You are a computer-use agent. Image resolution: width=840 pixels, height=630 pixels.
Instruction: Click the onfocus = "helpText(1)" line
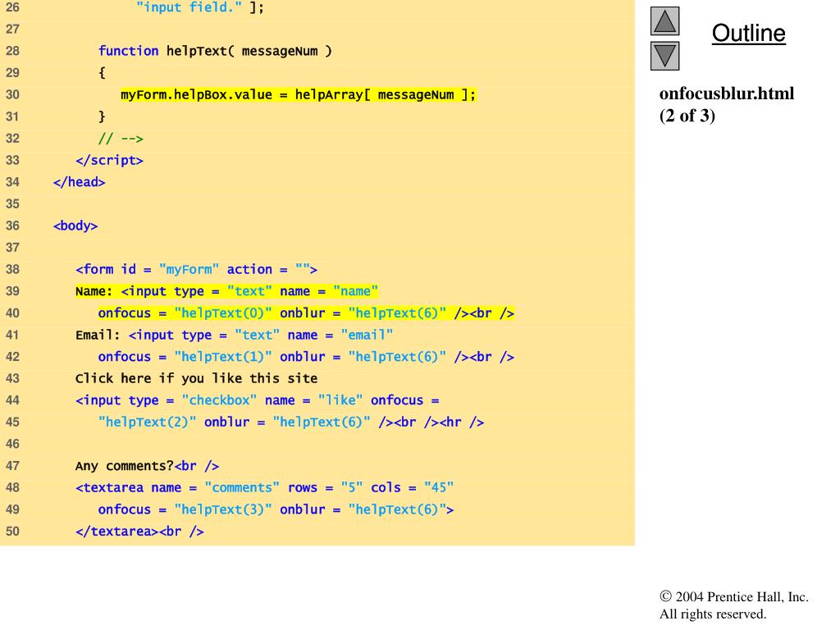pos(306,357)
